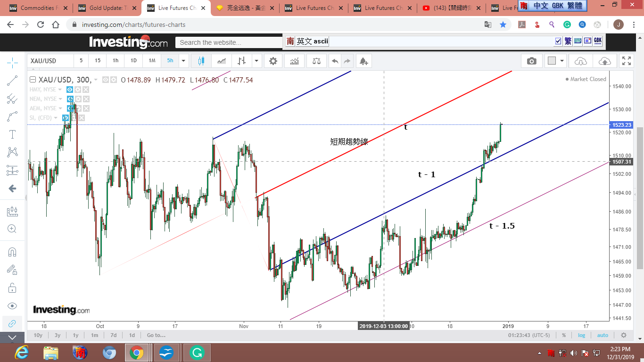
Task: Click the Compare scales icon
Action: [316, 61]
